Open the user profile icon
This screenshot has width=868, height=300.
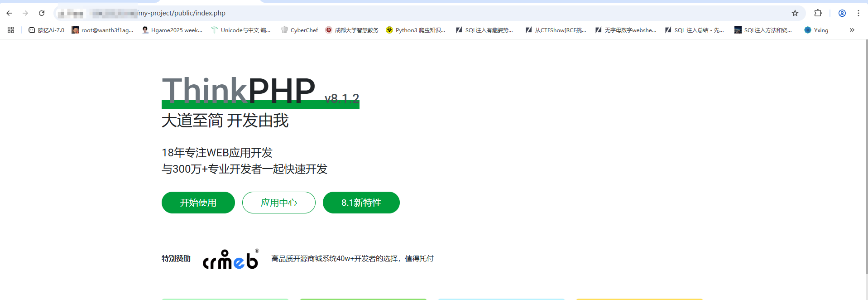pos(842,13)
